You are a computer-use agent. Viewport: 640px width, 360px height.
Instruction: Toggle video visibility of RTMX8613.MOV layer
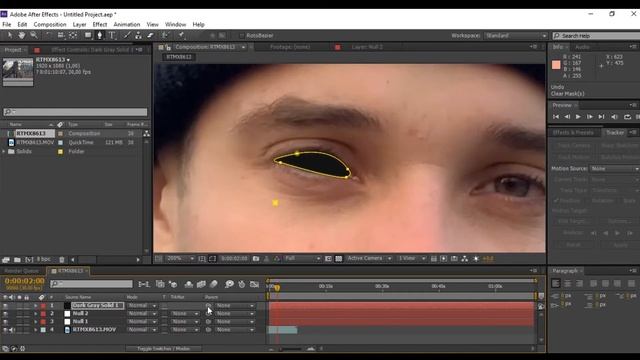coord(5,330)
